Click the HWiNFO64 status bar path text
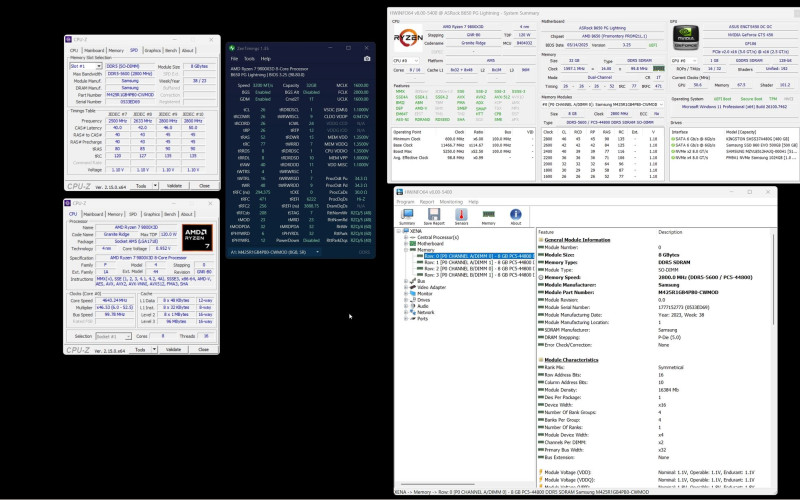Viewport: 800px width, 500px height. (524, 492)
